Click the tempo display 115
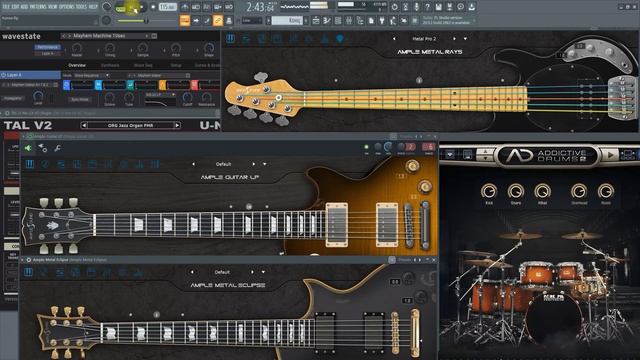Image resolution: width=640 pixels, height=360 pixels. [168, 7]
